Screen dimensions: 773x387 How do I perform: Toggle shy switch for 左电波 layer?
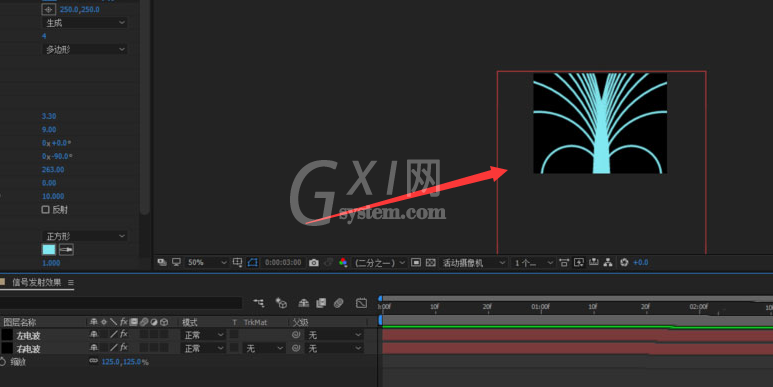(x=94, y=334)
